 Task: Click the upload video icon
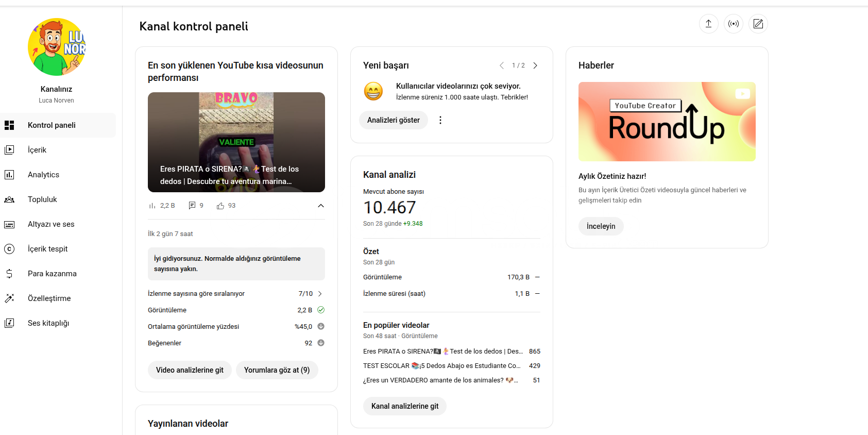click(x=708, y=24)
